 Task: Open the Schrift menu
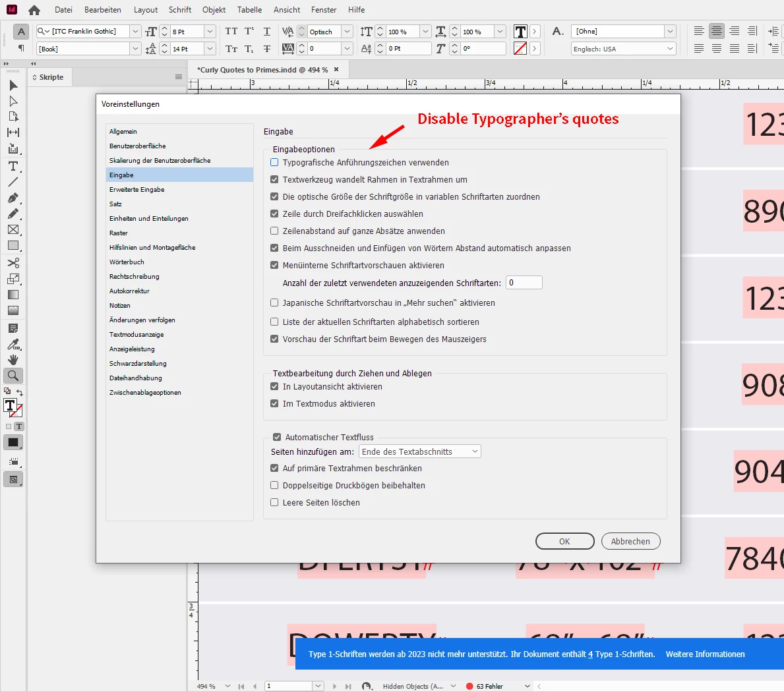[180, 9]
